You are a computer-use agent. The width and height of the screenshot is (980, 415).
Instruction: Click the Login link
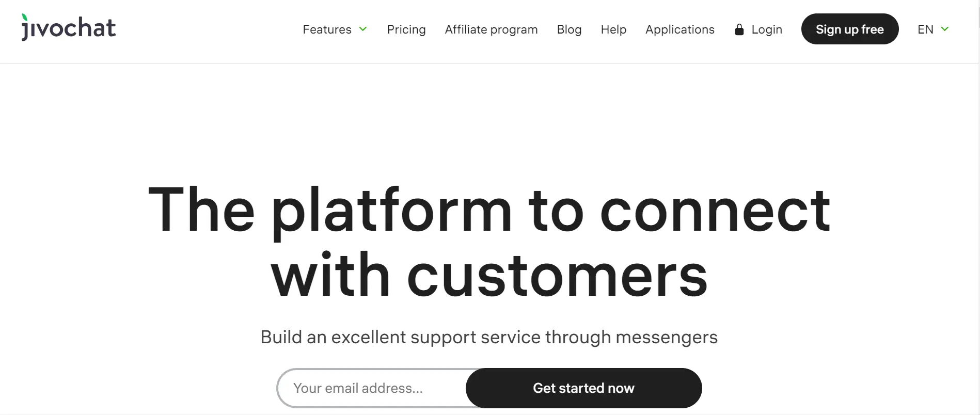tap(767, 29)
